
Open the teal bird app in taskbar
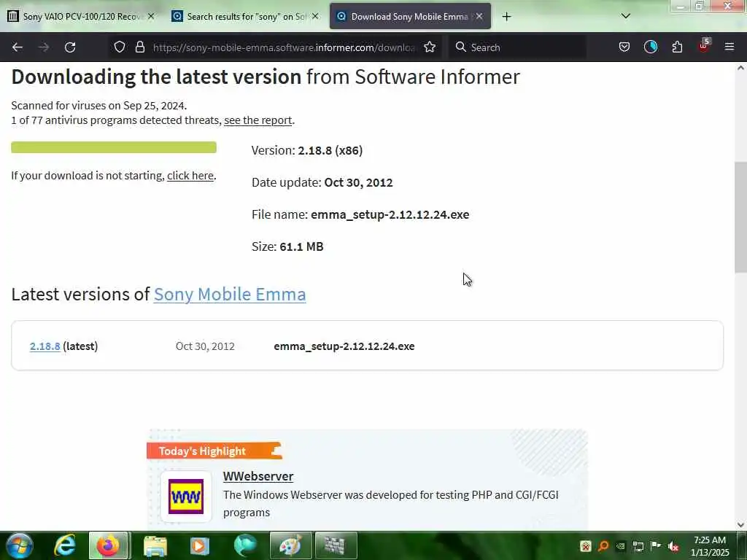point(245,545)
